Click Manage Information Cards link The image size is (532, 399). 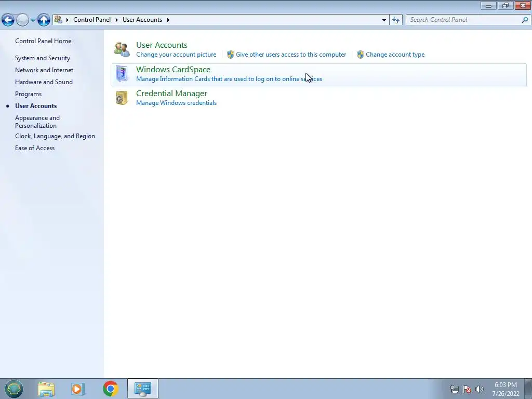tap(229, 79)
